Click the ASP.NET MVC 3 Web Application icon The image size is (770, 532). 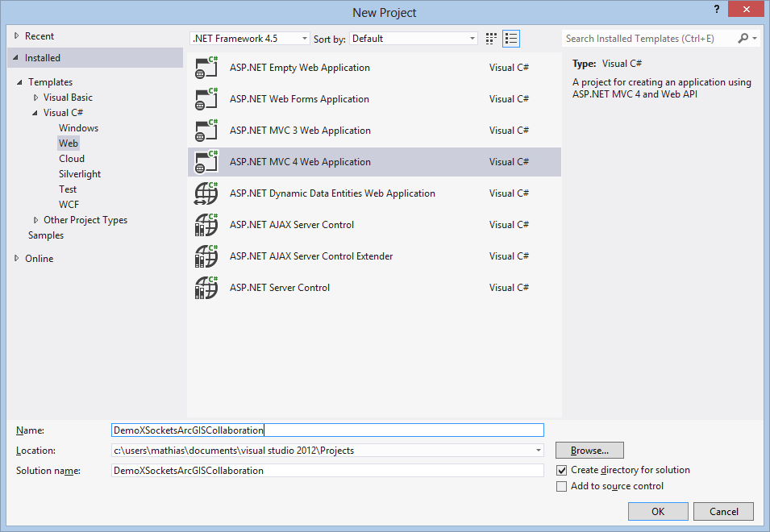pyautogui.click(x=206, y=131)
